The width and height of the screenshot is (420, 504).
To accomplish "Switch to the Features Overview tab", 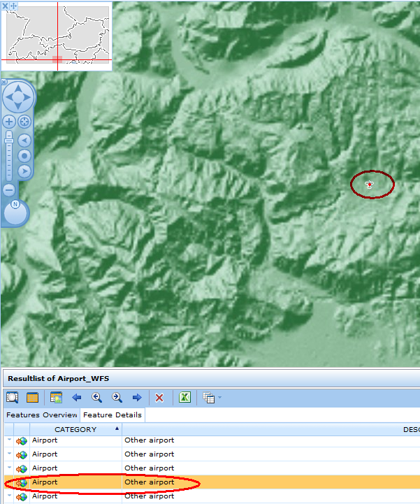I will (42, 415).
